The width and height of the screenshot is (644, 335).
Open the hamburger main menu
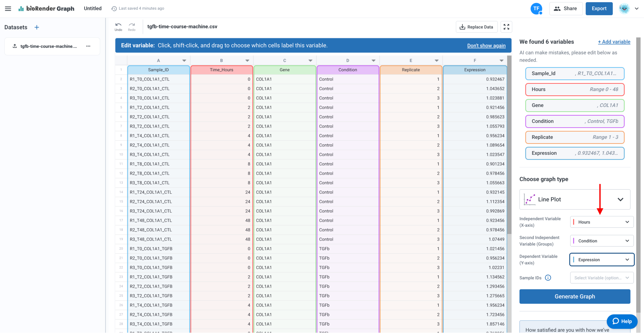click(8, 9)
